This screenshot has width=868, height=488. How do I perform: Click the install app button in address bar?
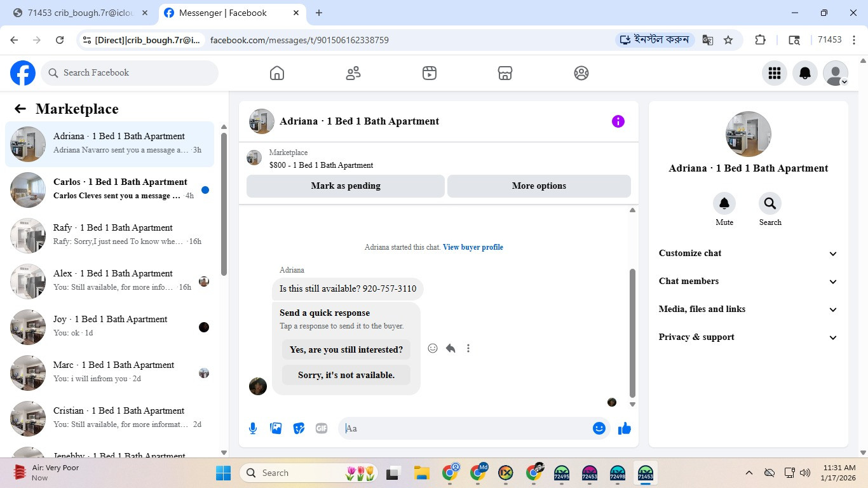click(x=654, y=40)
